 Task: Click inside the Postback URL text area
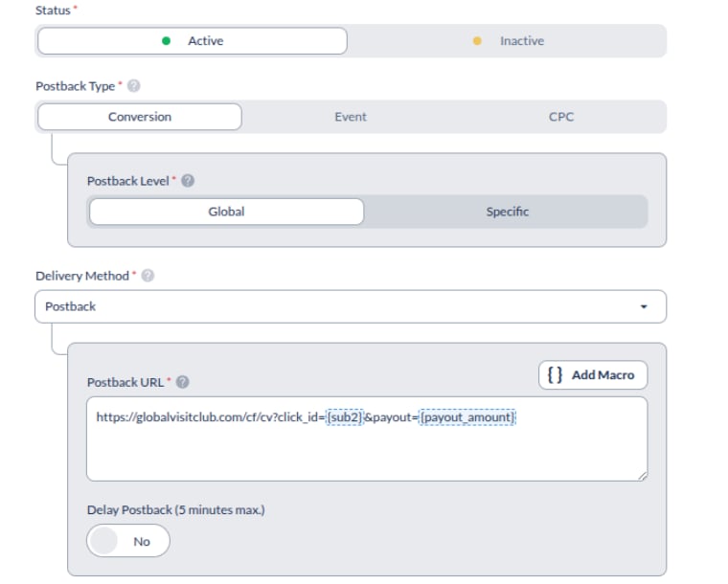[x=367, y=438]
